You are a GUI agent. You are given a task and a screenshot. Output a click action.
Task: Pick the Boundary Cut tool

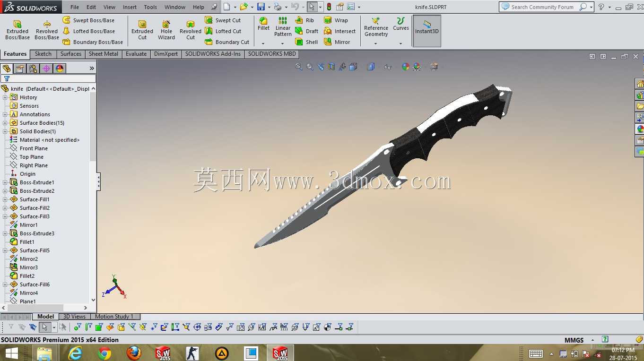click(x=227, y=42)
